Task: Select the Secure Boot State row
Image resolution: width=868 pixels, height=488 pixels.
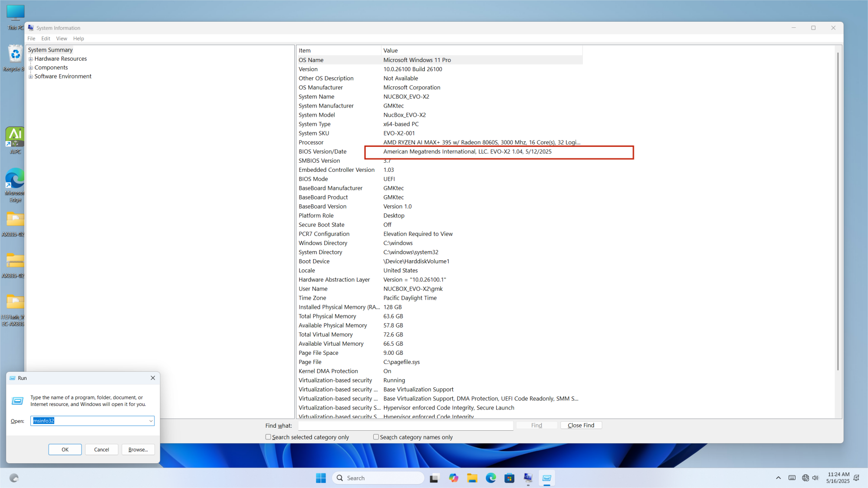Action: click(440, 225)
